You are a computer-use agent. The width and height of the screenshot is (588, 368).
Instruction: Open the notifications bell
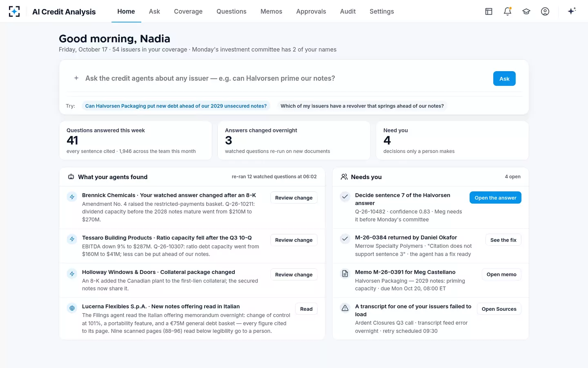point(508,11)
